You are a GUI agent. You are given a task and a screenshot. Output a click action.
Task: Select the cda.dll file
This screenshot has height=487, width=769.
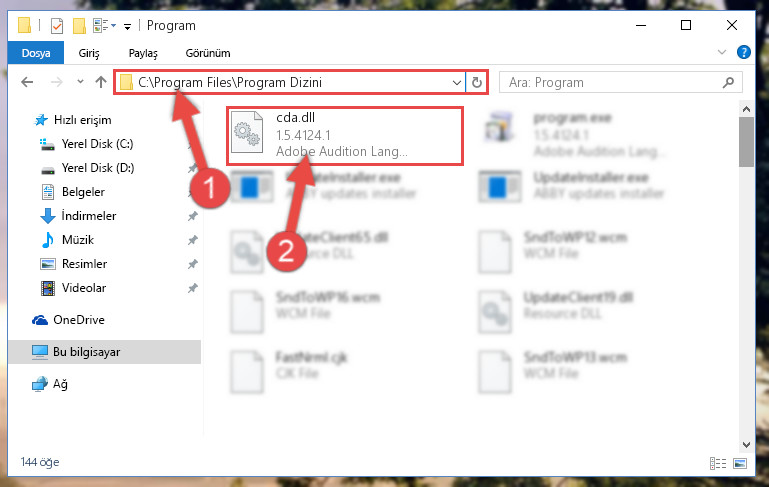344,136
